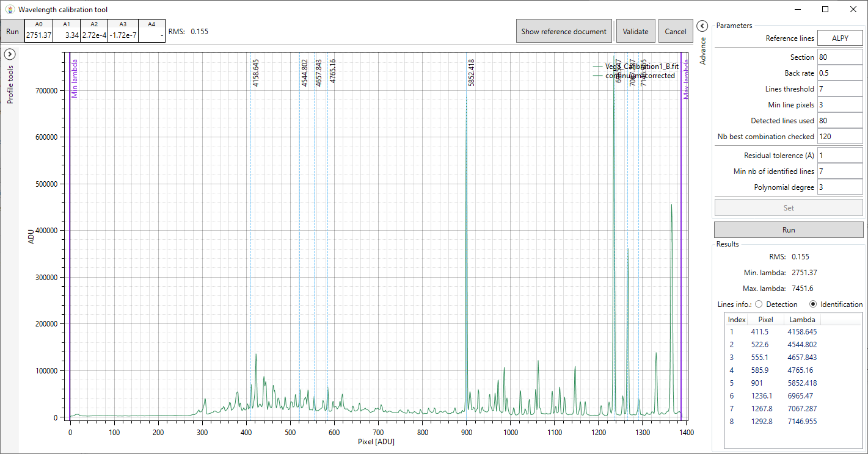
Task: Click the 4544.802 line label on chart
Action: (x=305, y=73)
